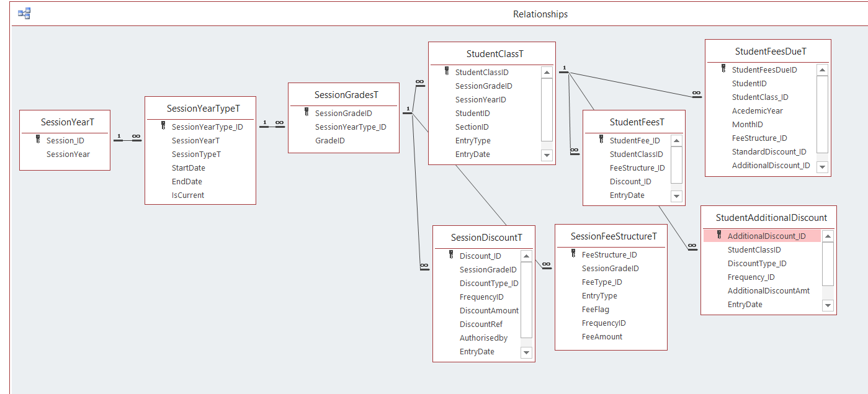Select the GradeID field in SessionGradesT
The height and width of the screenshot is (394, 868).
click(x=330, y=140)
